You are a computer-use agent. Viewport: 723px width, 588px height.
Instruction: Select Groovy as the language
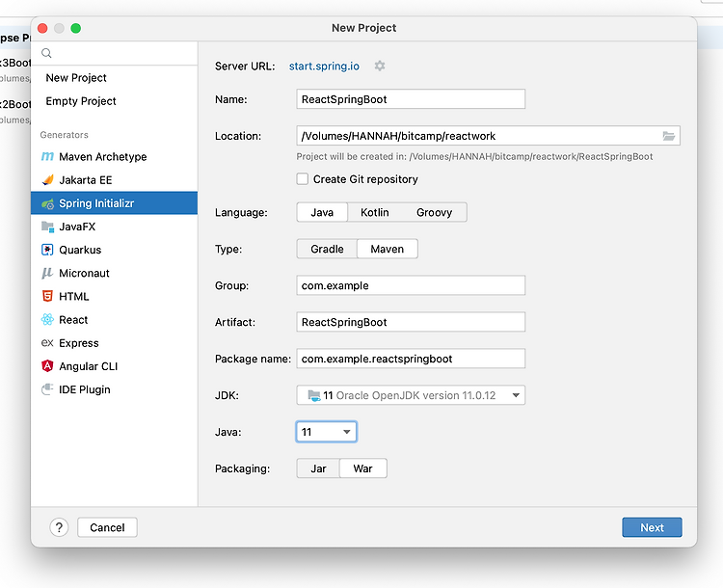[x=434, y=212]
